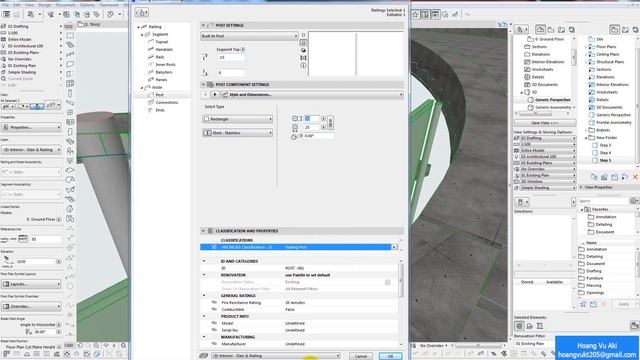
Task: Collapse the Product Info group
Action: pyautogui.click(x=204, y=316)
